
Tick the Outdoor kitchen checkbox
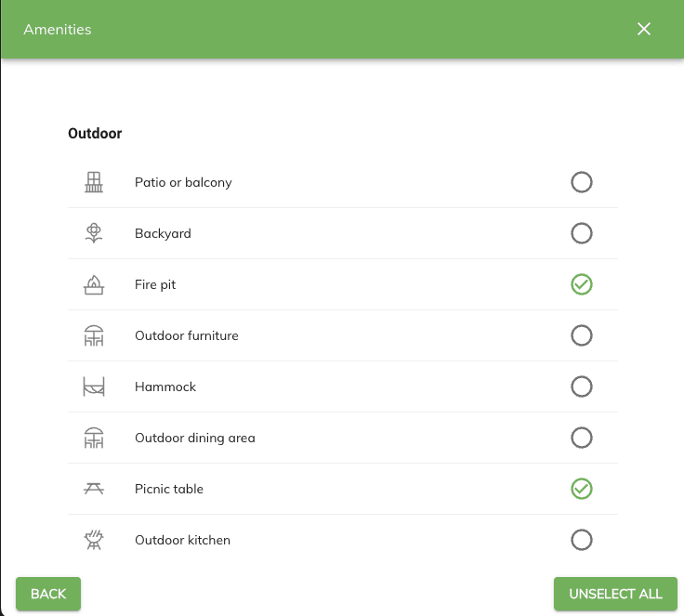coord(582,540)
